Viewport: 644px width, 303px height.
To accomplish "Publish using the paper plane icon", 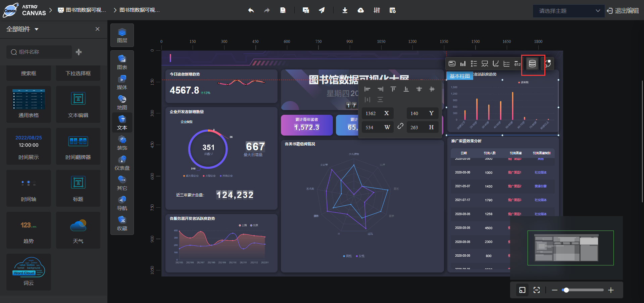I will 321,10.
